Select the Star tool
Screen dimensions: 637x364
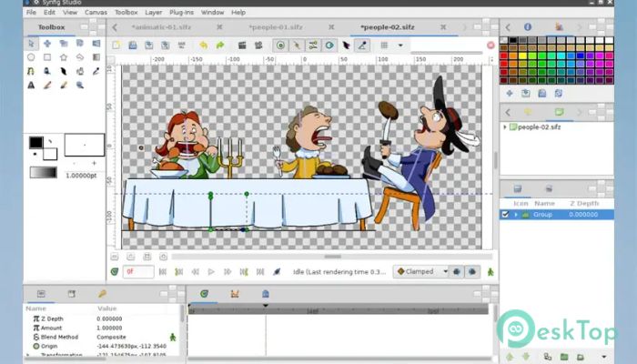click(64, 57)
